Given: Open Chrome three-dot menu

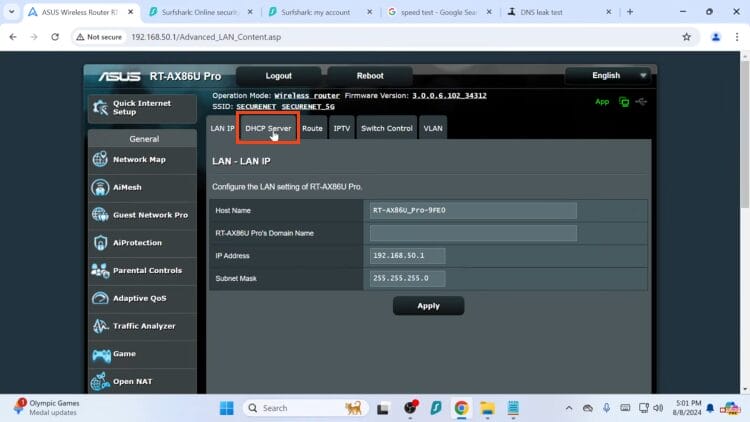Looking at the screenshot, I should pos(737,37).
